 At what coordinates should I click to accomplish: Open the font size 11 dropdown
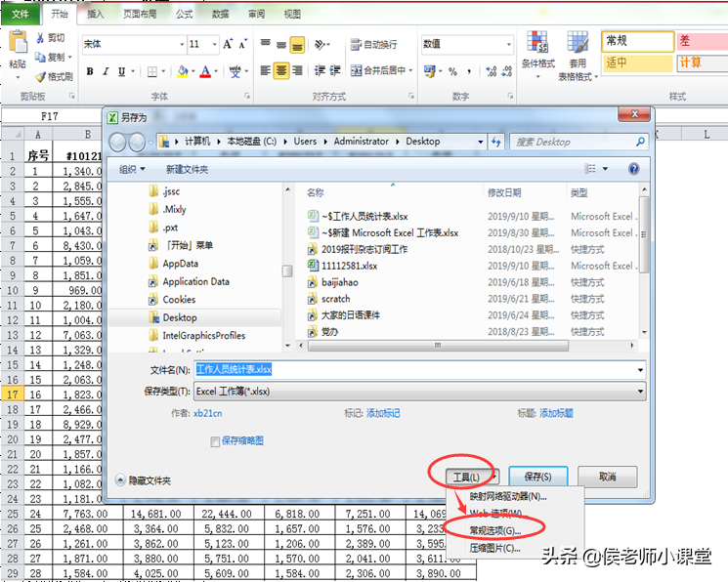[x=215, y=45]
